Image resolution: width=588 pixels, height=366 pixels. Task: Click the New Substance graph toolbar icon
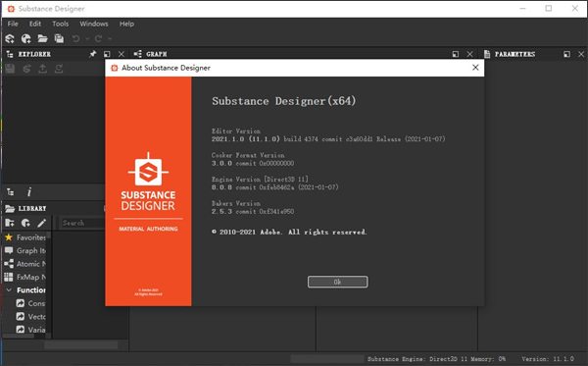[10, 38]
